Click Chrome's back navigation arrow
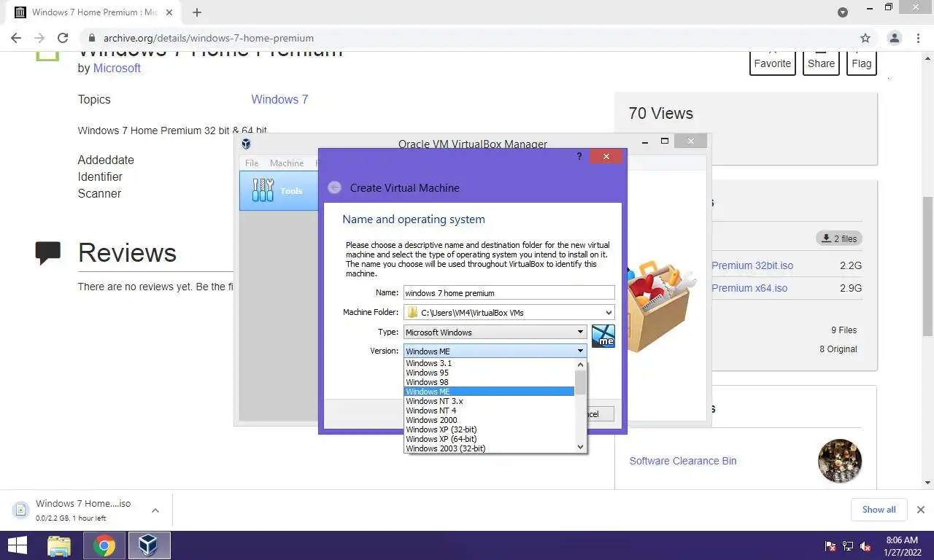This screenshot has height=560, width=934. tap(16, 38)
